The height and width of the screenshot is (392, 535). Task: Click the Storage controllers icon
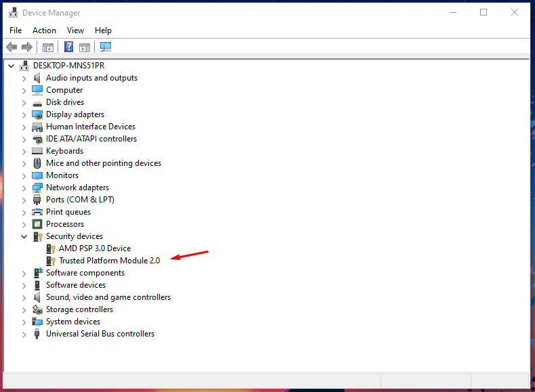(x=37, y=309)
